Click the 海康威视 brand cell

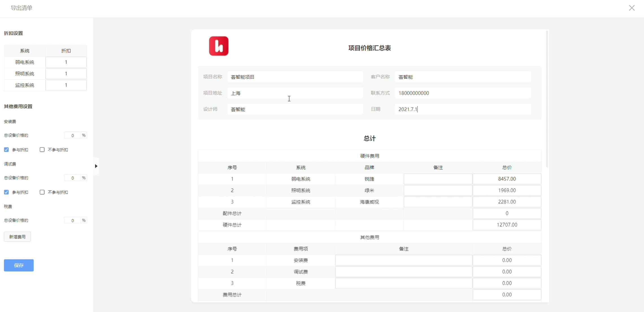coord(369,202)
